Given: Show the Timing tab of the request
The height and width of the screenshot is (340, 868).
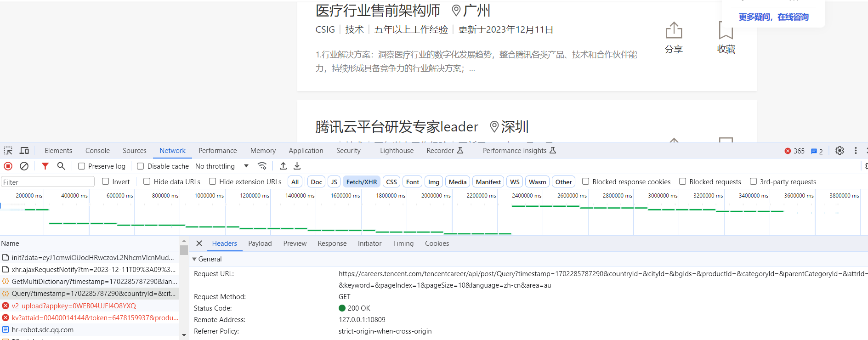Looking at the screenshot, I should [403, 244].
